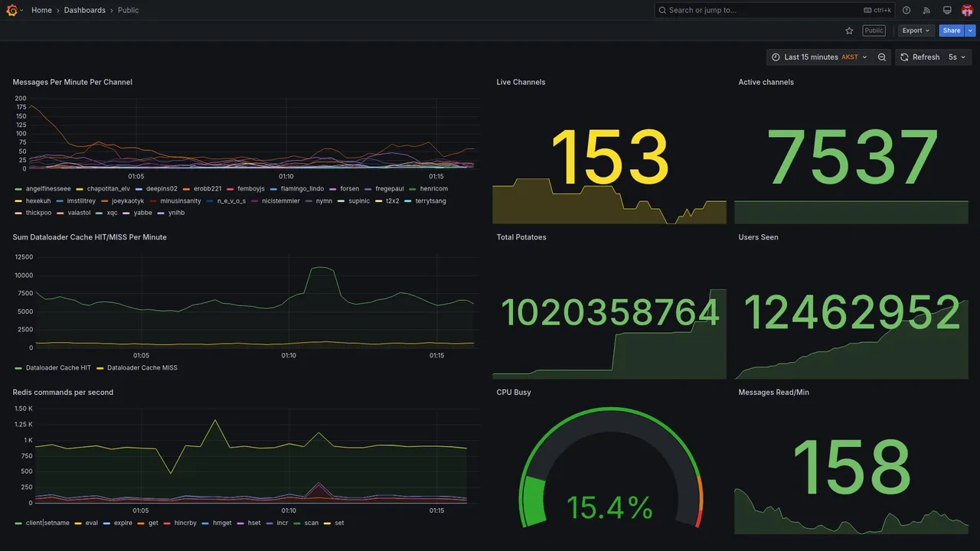Open the news feed RSS icon

coord(926,10)
